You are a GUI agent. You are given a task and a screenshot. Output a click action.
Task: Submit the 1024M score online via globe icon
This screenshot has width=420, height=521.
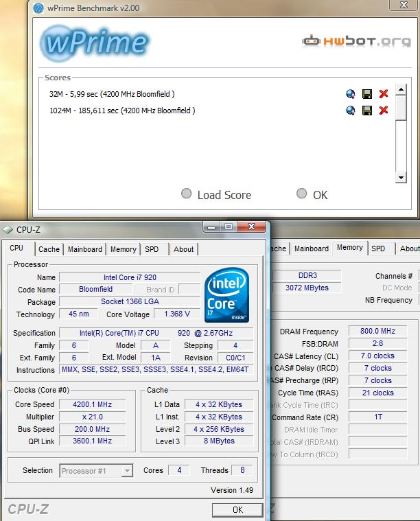coord(350,111)
